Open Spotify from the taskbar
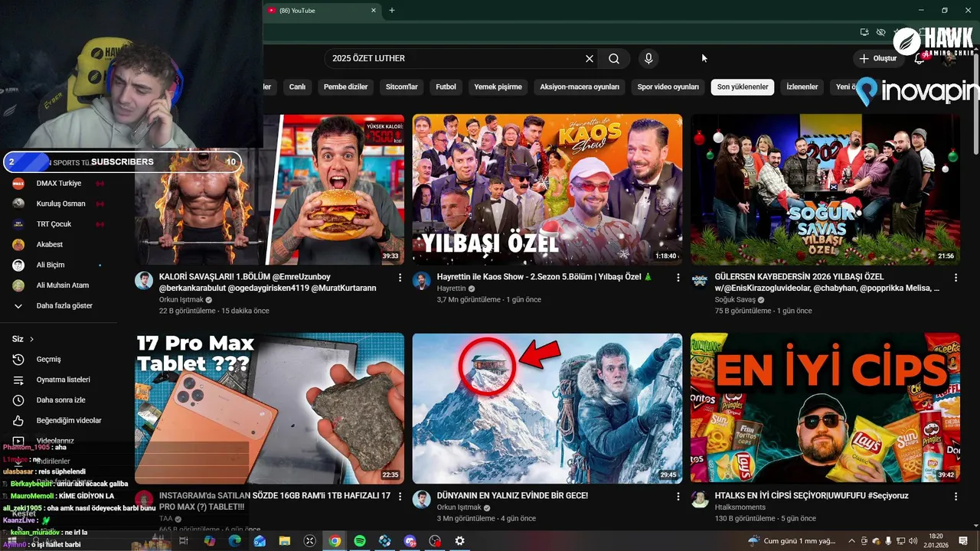The width and height of the screenshot is (980, 551). pos(360,541)
